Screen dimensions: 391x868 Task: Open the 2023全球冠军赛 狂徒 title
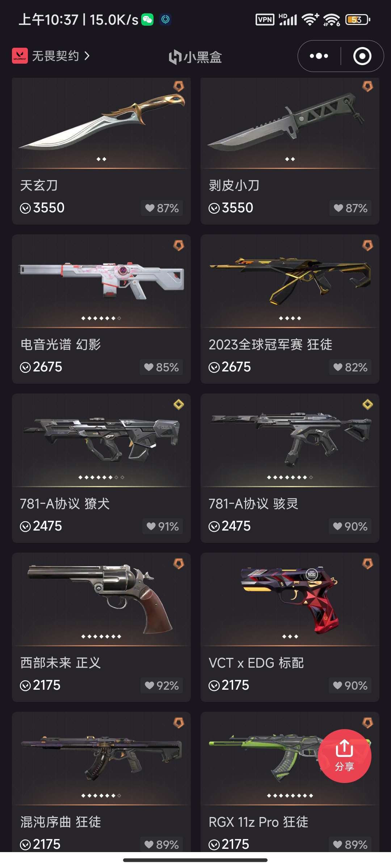pyautogui.click(x=270, y=344)
